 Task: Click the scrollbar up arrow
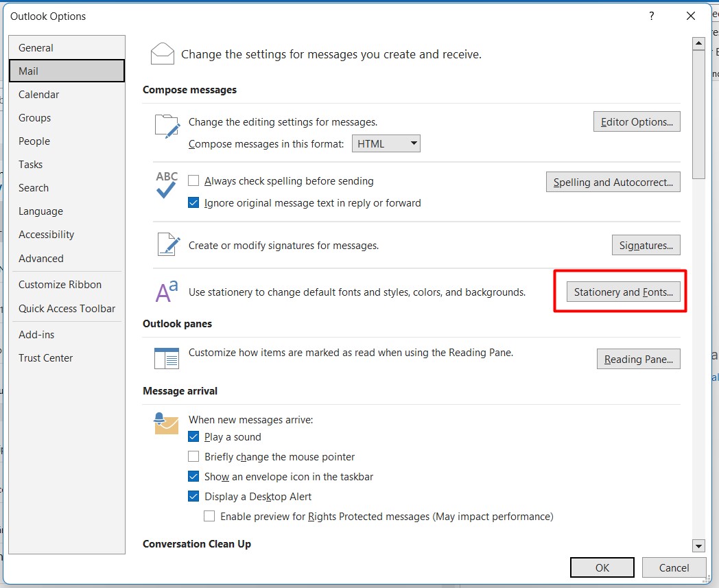(699, 44)
